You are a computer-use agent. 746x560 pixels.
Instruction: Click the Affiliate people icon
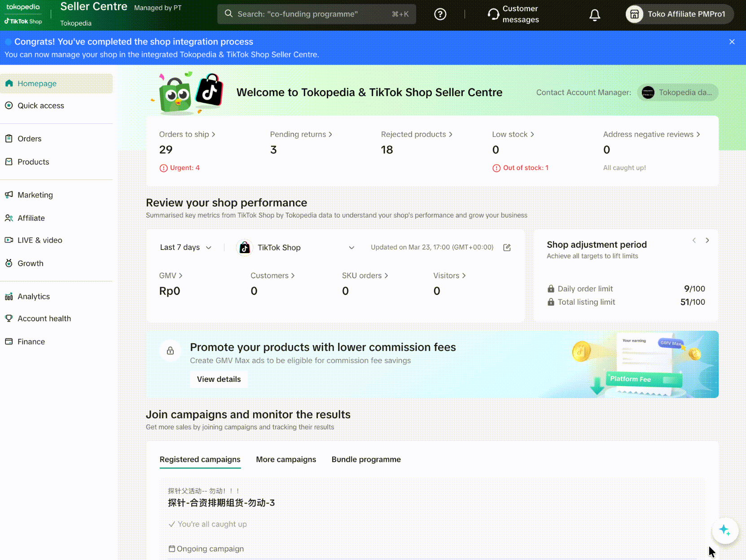9,218
